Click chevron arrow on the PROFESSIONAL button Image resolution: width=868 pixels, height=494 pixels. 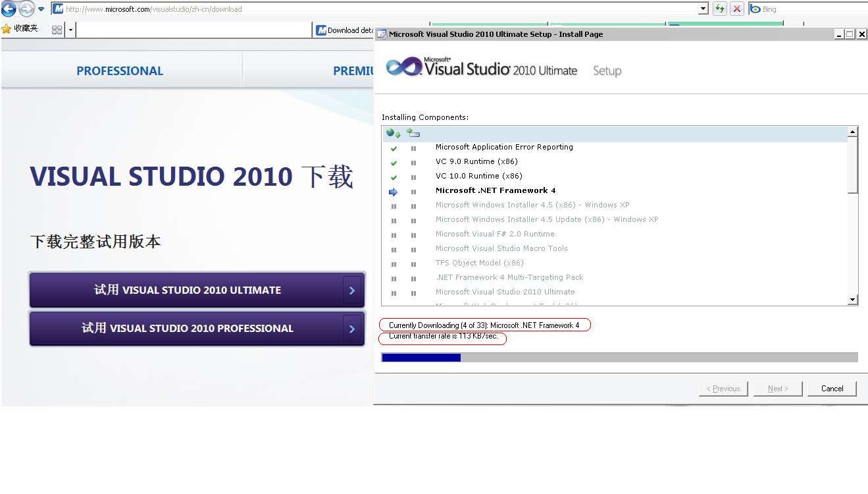352,329
